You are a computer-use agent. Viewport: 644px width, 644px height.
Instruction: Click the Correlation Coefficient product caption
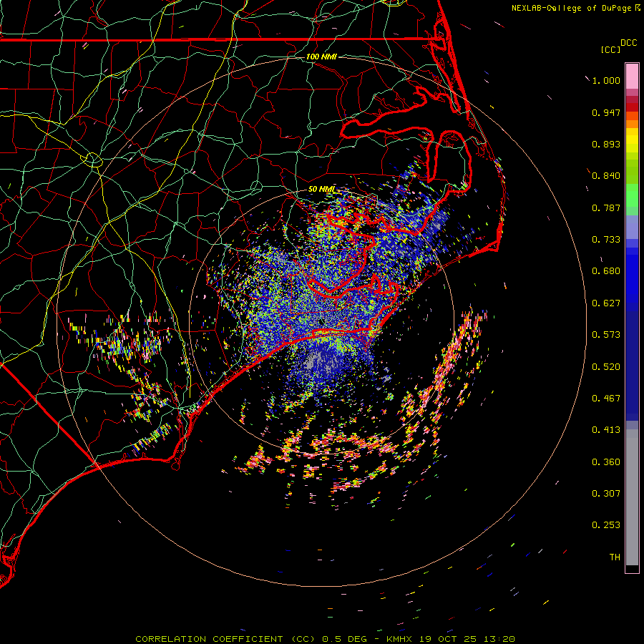(325, 639)
